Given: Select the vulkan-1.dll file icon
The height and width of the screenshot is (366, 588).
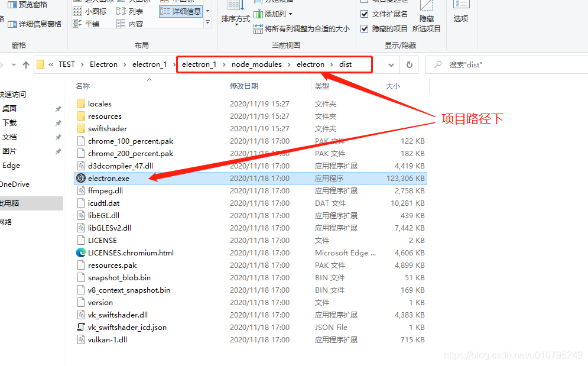Looking at the screenshot, I should (80, 339).
